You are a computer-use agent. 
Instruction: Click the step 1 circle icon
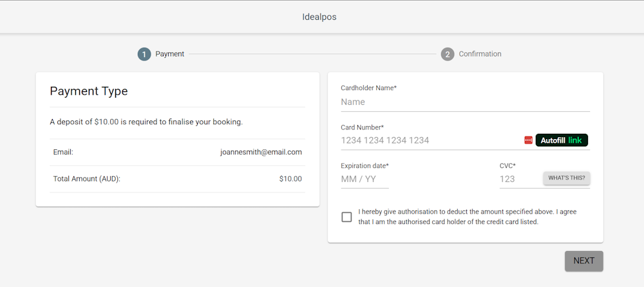[144, 54]
